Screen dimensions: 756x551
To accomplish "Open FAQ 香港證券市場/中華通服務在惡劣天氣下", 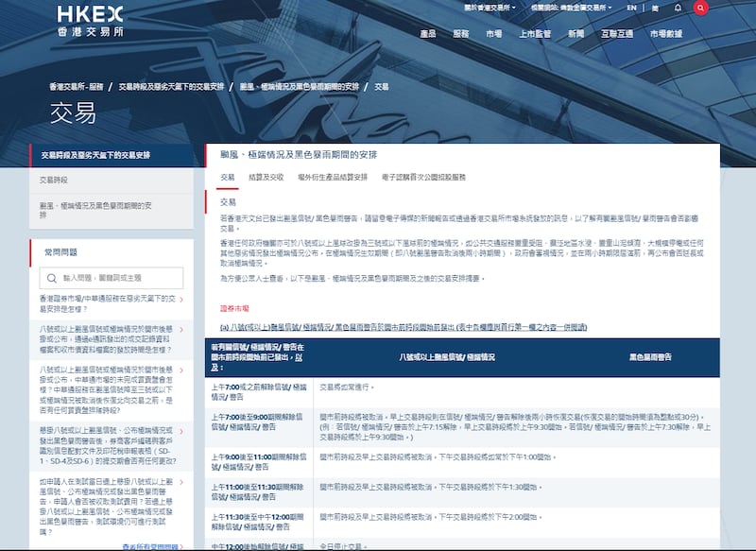I will tap(107, 304).
